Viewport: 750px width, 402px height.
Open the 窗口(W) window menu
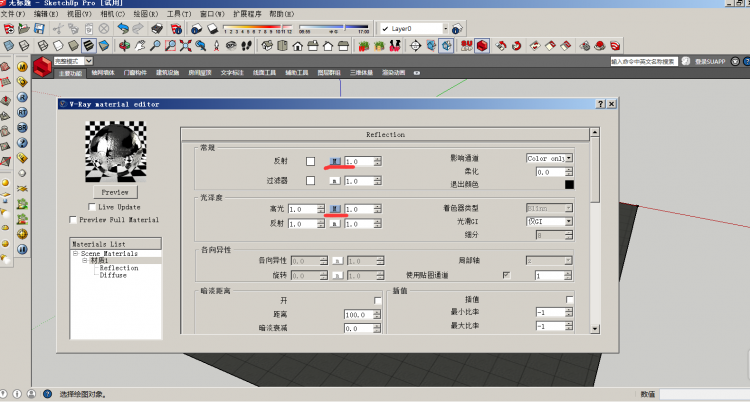pos(212,14)
